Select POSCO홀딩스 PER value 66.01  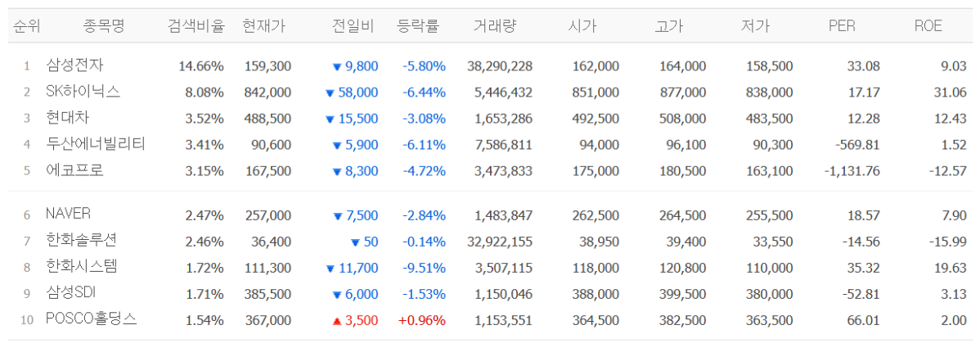[x=865, y=320]
